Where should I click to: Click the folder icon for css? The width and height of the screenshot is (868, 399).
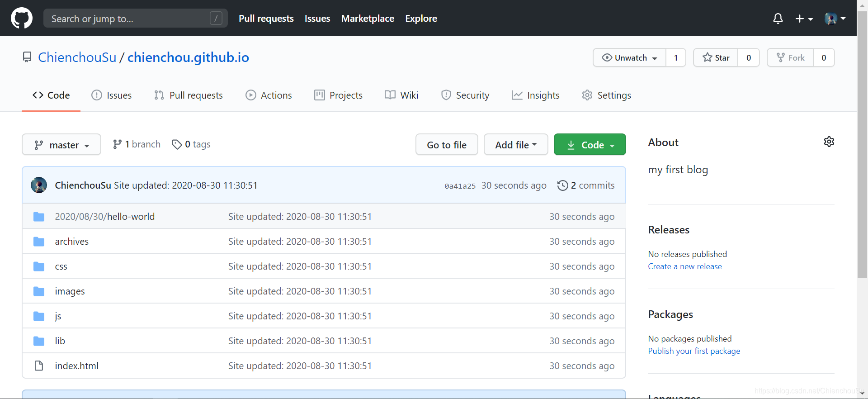tap(39, 266)
